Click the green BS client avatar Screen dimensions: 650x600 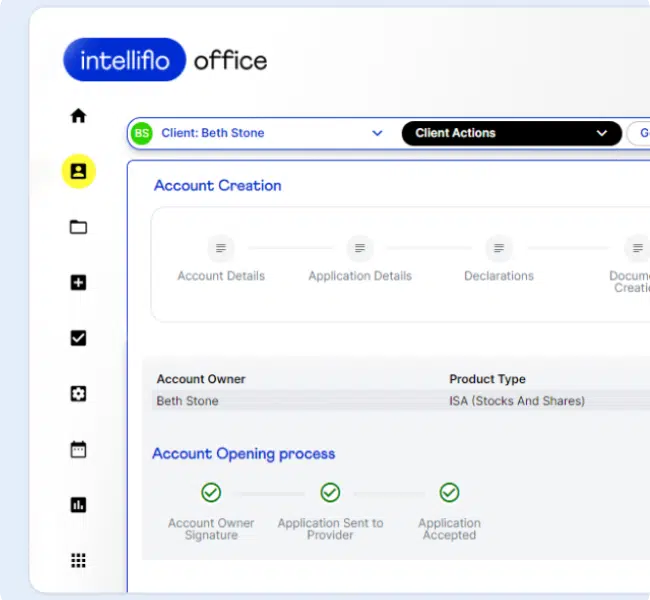(142, 133)
